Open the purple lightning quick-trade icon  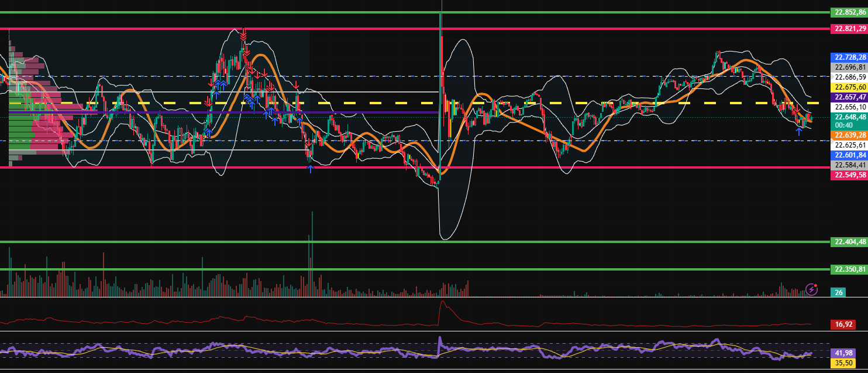tap(812, 290)
